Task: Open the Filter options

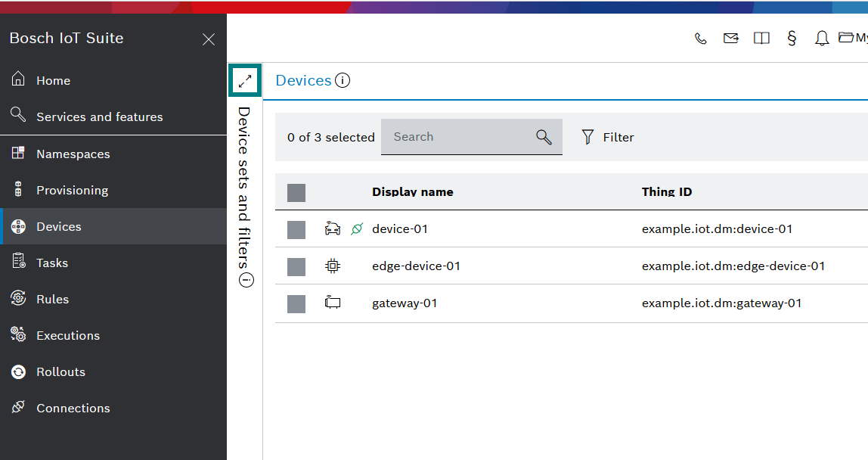Action: [x=608, y=137]
